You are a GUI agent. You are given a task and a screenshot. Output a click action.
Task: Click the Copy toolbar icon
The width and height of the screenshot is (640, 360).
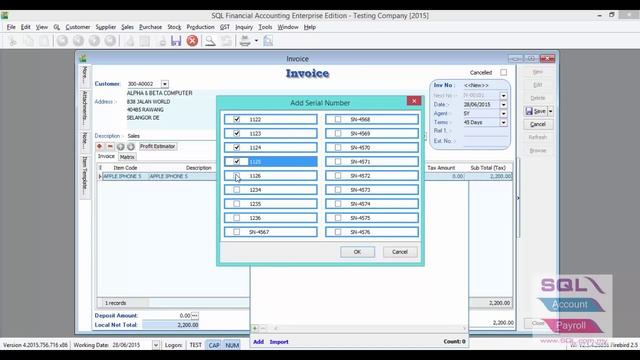[x=29, y=41]
